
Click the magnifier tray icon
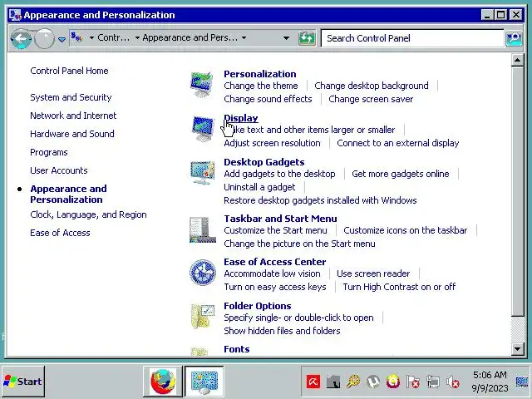coord(353,382)
